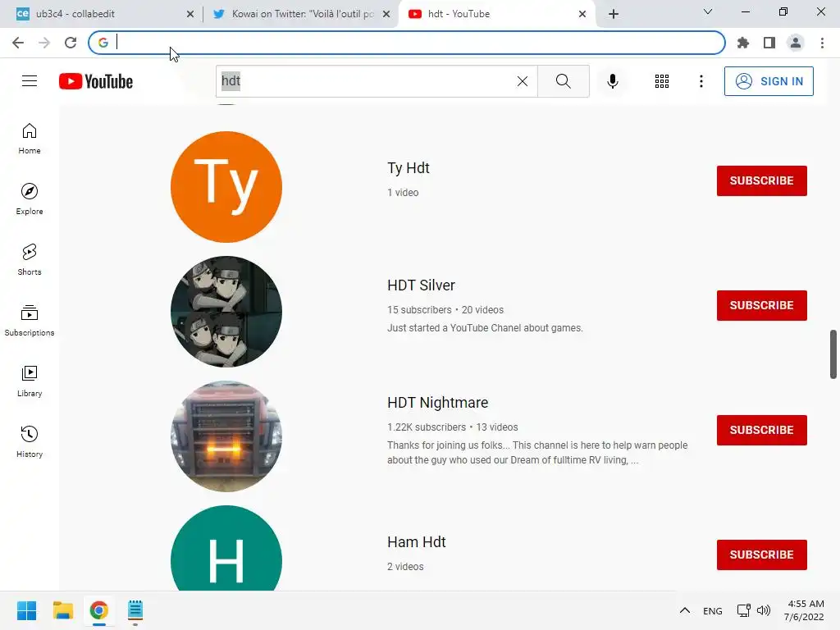Open Subscriptions in the sidebar
The width and height of the screenshot is (840, 630).
pyautogui.click(x=30, y=321)
